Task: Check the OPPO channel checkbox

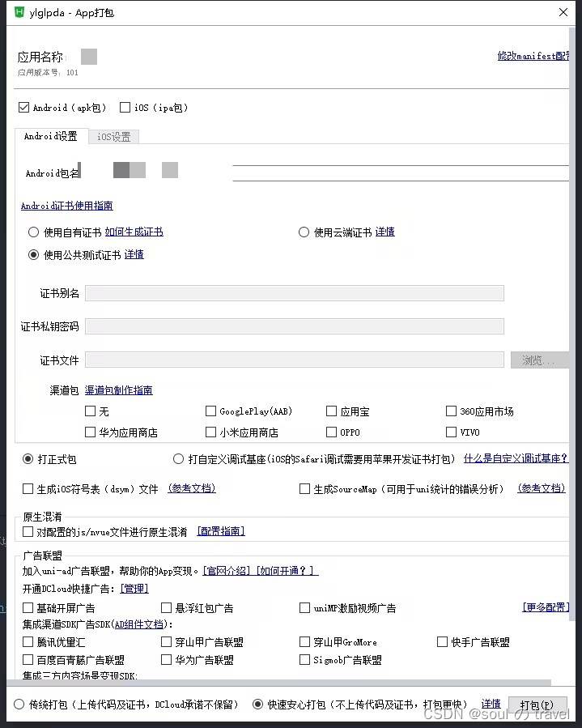Action: [331, 432]
